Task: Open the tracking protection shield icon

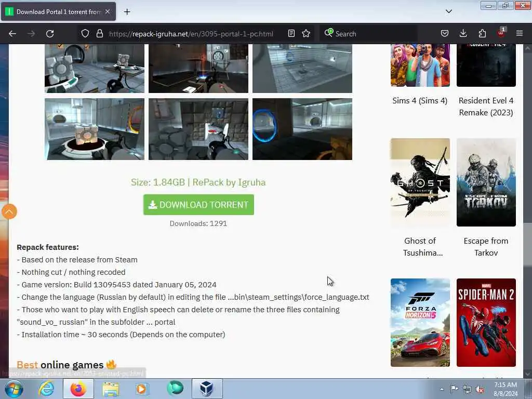Action: [85, 34]
